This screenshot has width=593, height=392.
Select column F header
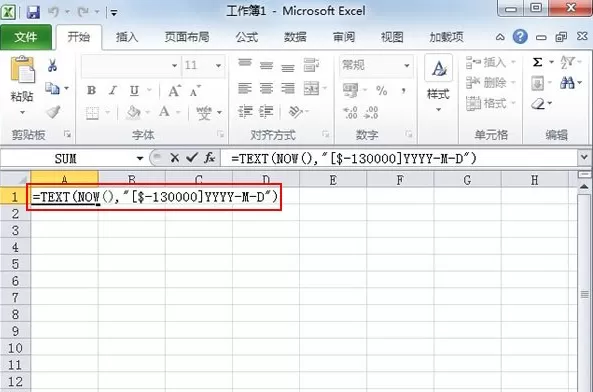pyautogui.click(x=400, y=180)
